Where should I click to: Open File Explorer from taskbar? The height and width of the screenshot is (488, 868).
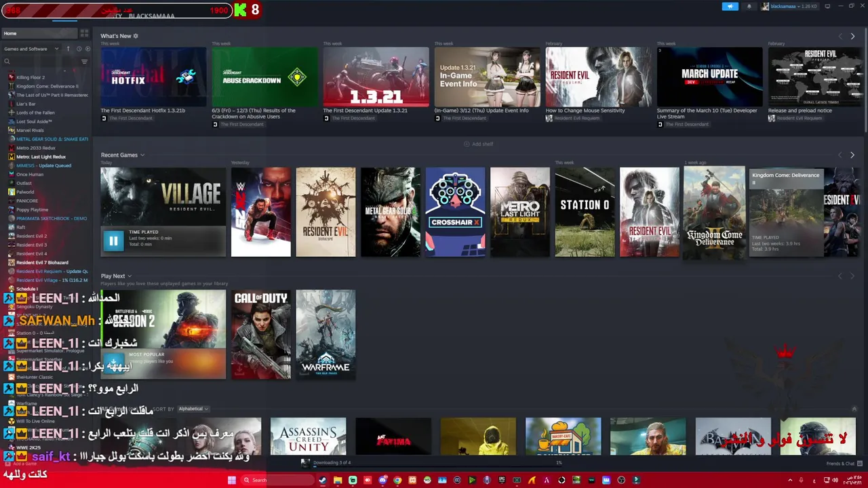[x=338, y=480]
